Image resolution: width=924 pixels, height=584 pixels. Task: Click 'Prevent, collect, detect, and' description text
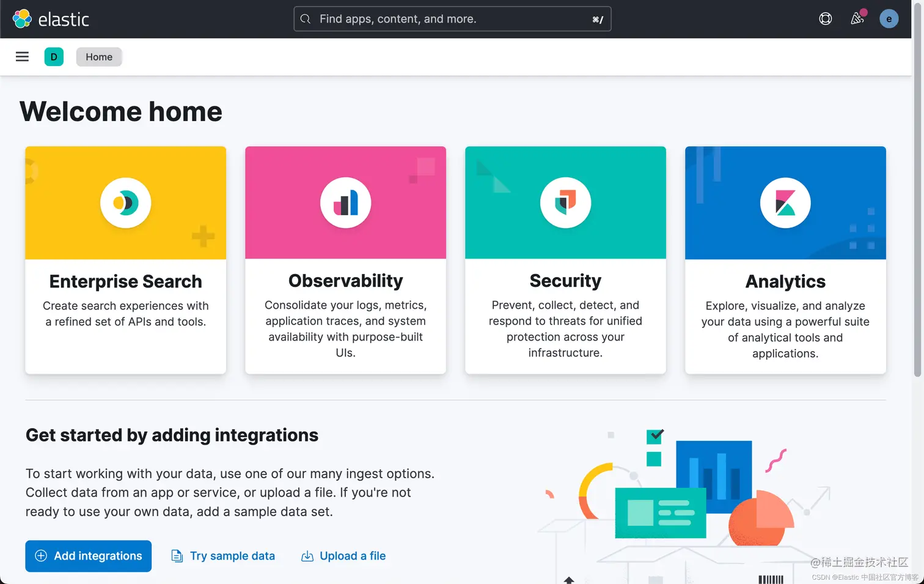tap(566, 305)
